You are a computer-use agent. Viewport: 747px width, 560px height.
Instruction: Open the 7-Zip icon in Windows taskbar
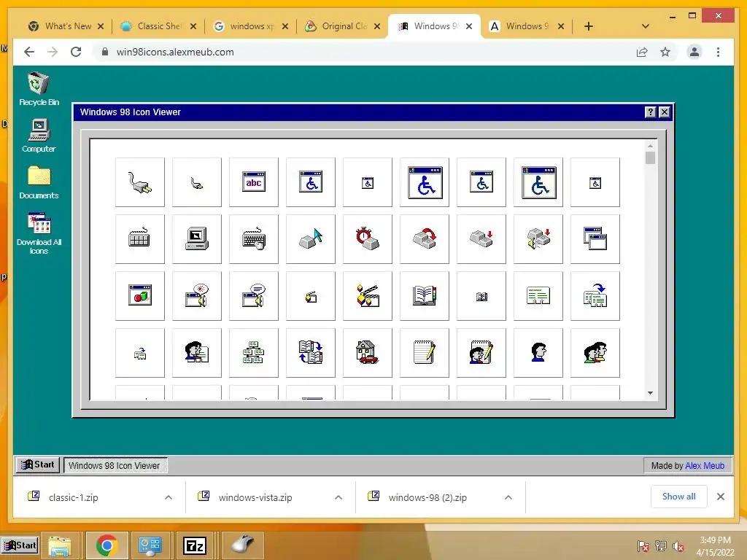click(195, 545)
